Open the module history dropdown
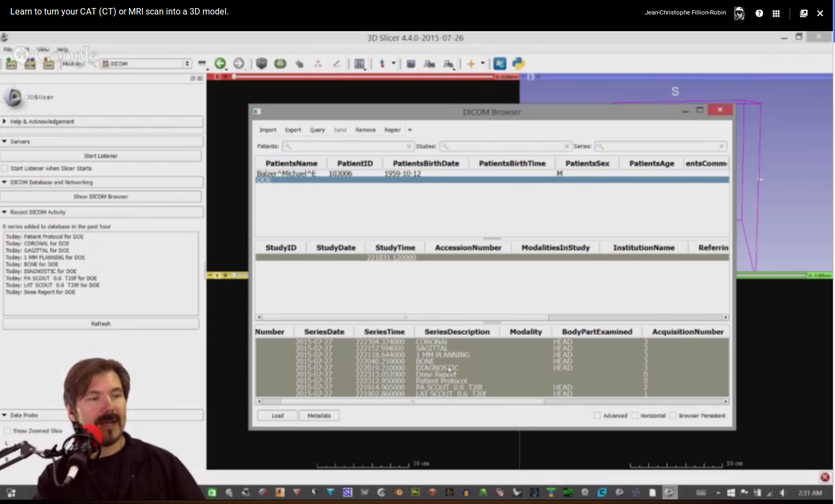This screenshot has height=504, width=835. coord(202,63)
